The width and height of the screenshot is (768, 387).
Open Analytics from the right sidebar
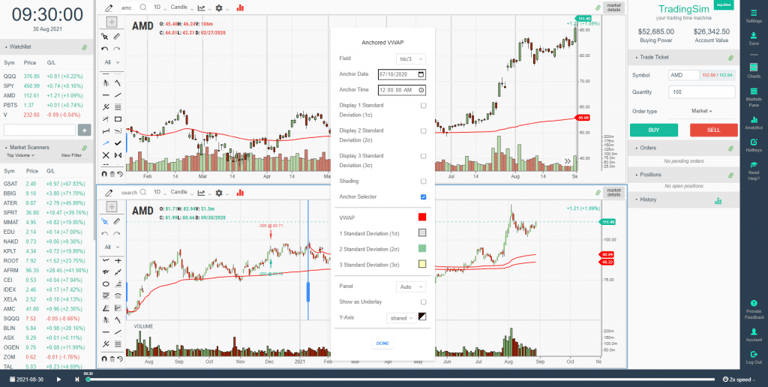(753, 121)
